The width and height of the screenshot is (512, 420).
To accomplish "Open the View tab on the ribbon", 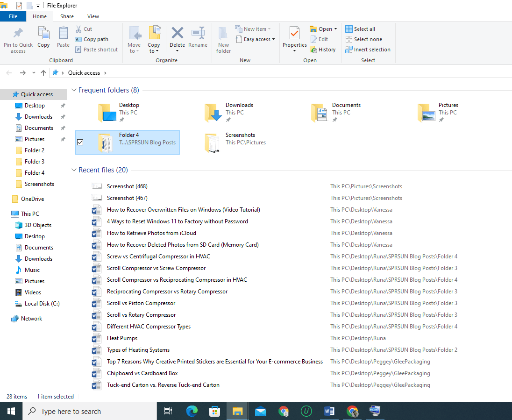I will point(92,16).
